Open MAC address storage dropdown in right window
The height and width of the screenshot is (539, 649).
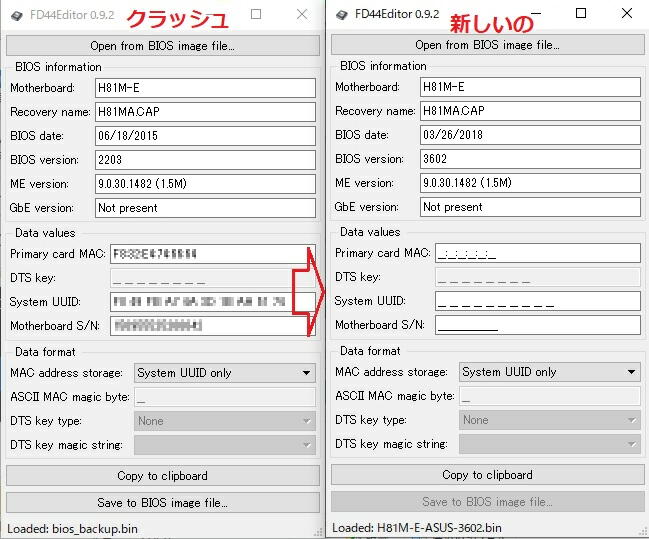click(x=550, y=372)
